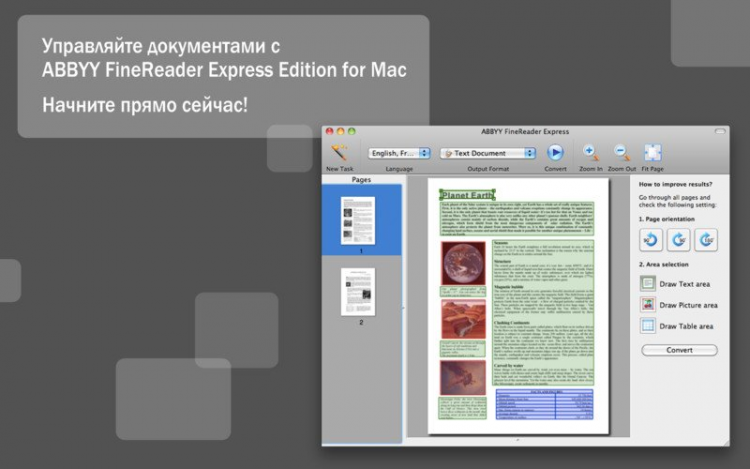Click the Pages panel header
Screen dimensions: 750x469
tap(362, 180)
